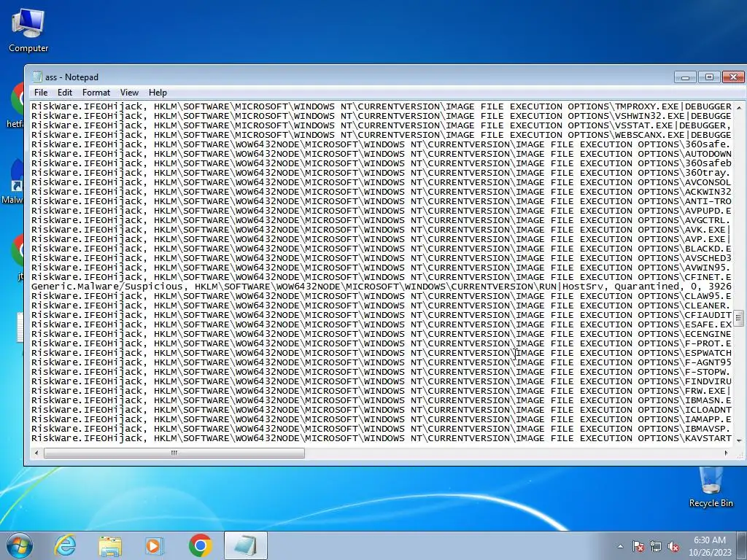Open the Edit menu
Viewport: 747px width, 560px height.
(x=65, y=93)
